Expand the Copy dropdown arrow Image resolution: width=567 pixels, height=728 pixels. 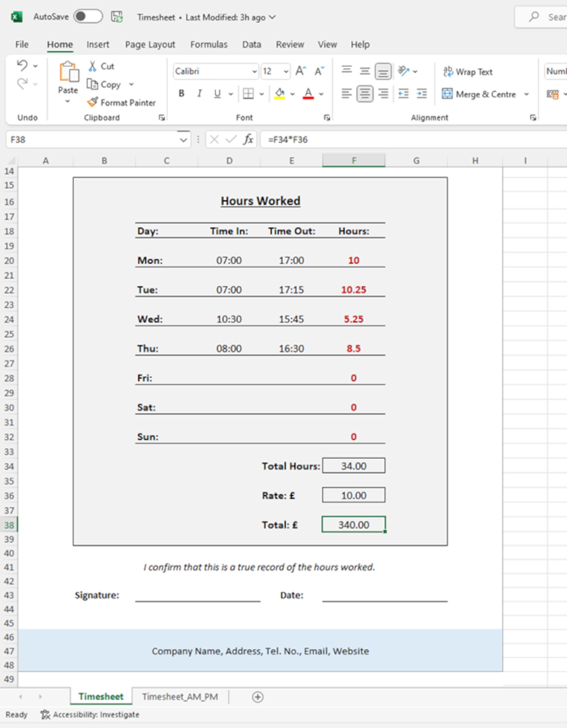coord(132,84)
